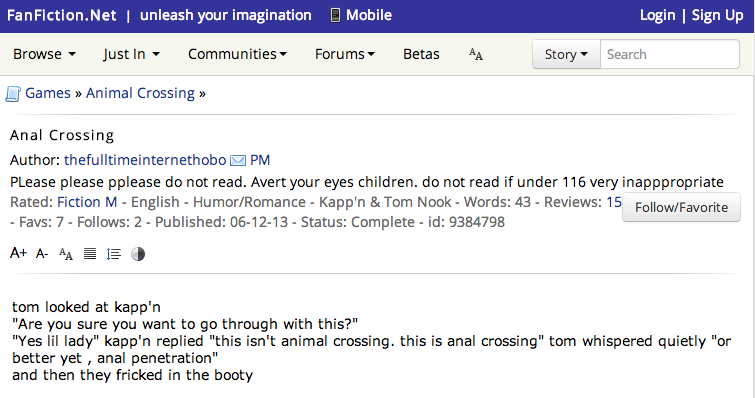Click the AA font icon in navigation bar
The image size is (755, 398).
[x=476, y=54]
